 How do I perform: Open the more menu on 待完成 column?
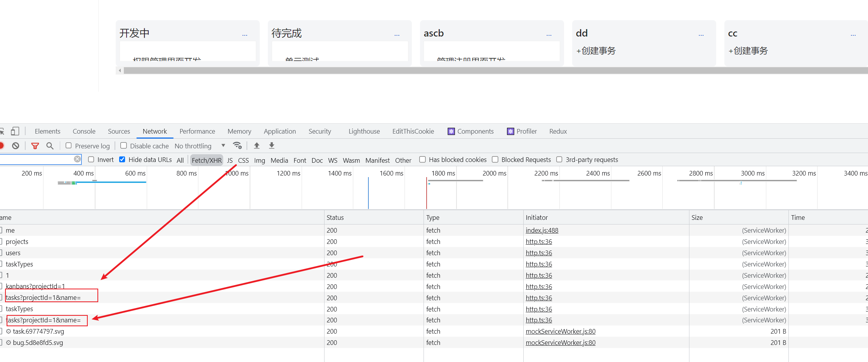pos(397,35)
